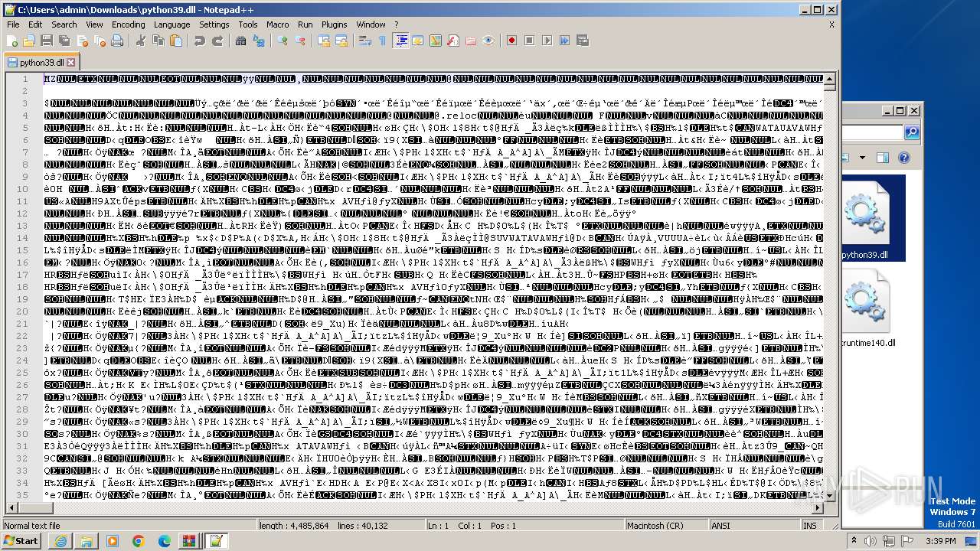Image resolution: width=980 pixels, height=551 pixels.
Task: Click the user-defined language icon
Action: point(418,41)
